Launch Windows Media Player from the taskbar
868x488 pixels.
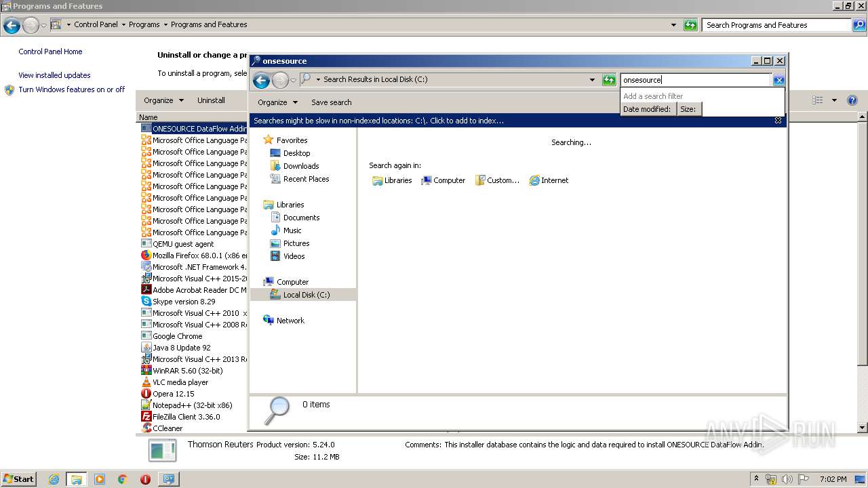(x=100, y=479)
